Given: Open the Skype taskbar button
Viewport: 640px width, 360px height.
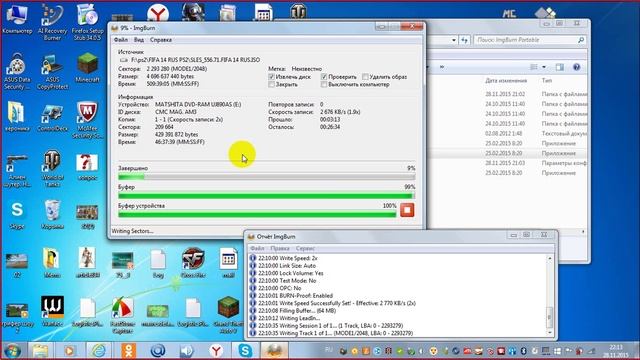Looking at the screenshot, I should [x=245, y=351].
